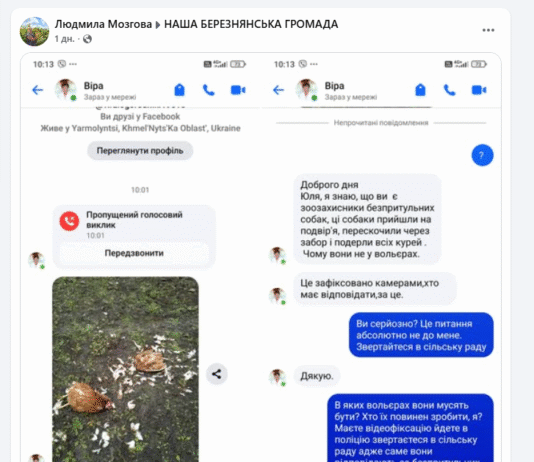Start video call in left chat header
The width and height of the screenshot is (534, 462).
tap(238, 90)
